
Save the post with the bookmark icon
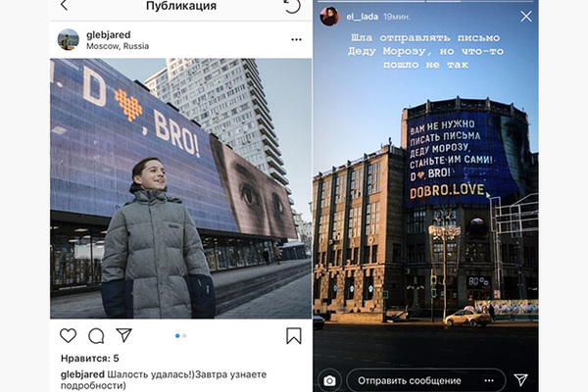click(x=294, y=336)
